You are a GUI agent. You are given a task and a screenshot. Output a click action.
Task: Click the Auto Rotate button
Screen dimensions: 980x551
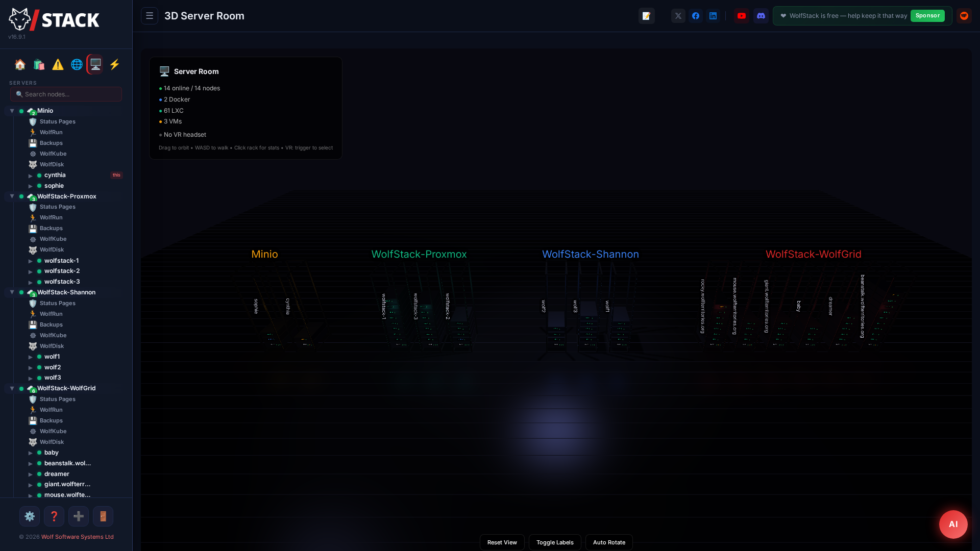(x=609, y=542)
